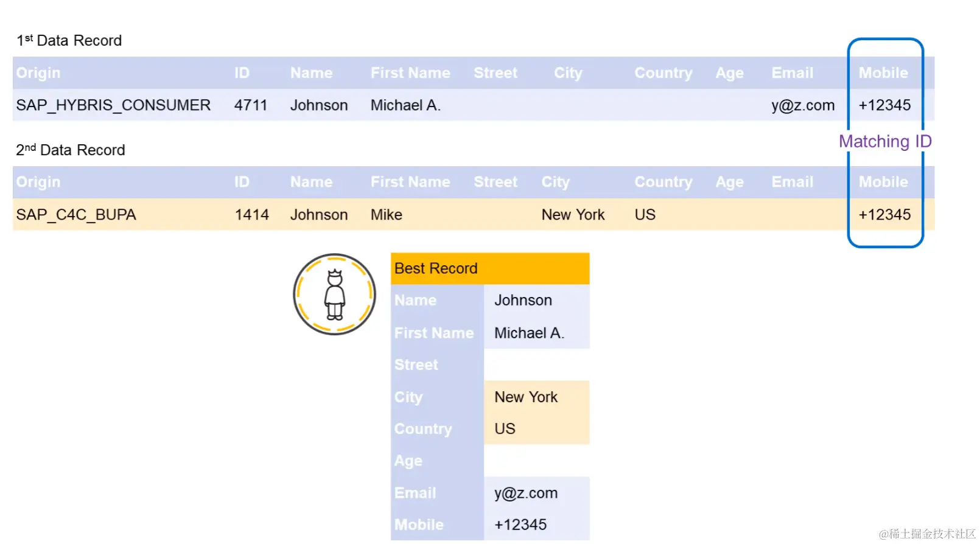The height and width of the screenshot is (544, 980).
Task: Click Mobile column header of first record
Action: (x=883, y=73)
